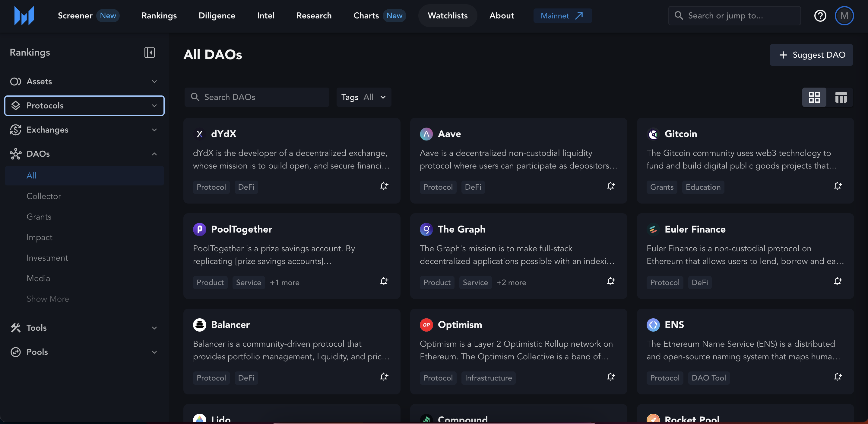The image size is (868, 424).
Task: Go to the Watchlists tab
Action: (448, 15)
